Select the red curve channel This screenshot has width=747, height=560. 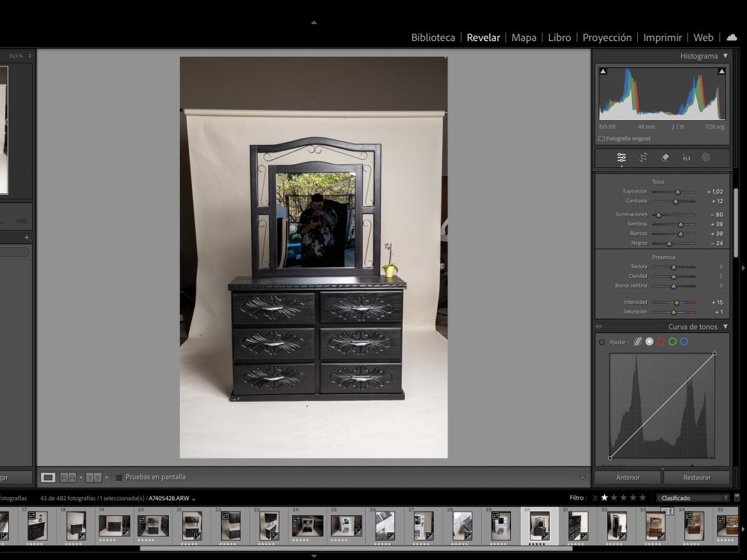(x=661, y=341)
